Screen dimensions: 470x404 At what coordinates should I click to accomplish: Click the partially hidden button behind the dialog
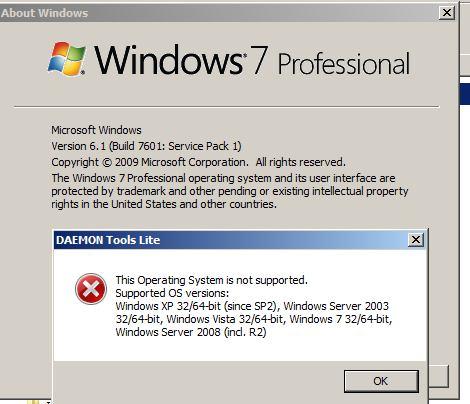pos(439,376)
